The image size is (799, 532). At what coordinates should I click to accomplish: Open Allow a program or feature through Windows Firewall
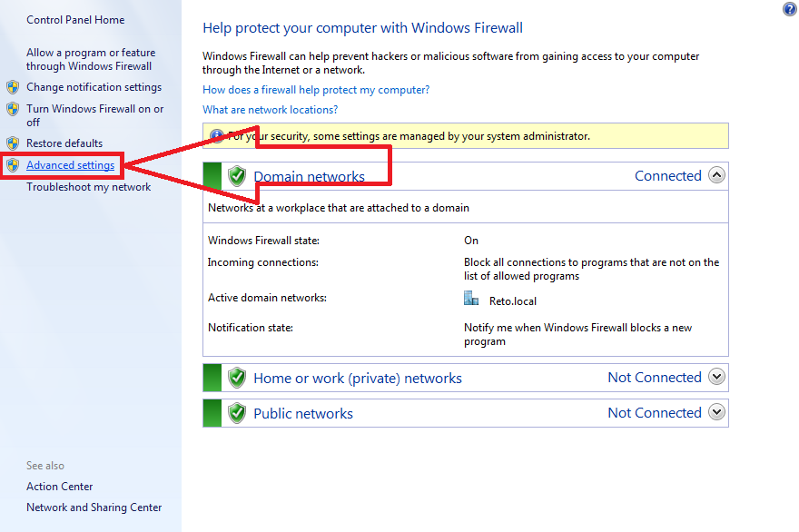click(x=90, y=59)
